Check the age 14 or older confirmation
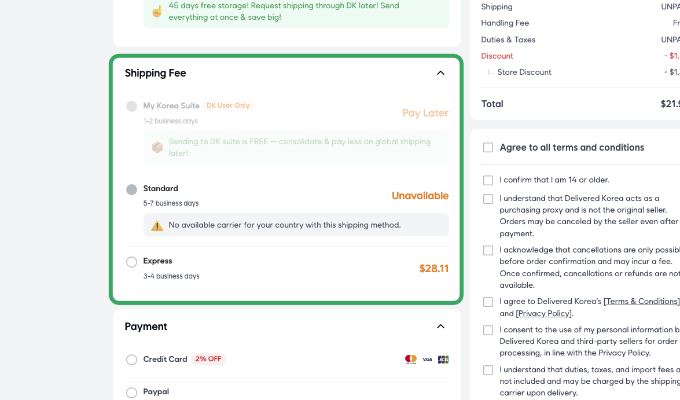 click(x=488, y=180)
